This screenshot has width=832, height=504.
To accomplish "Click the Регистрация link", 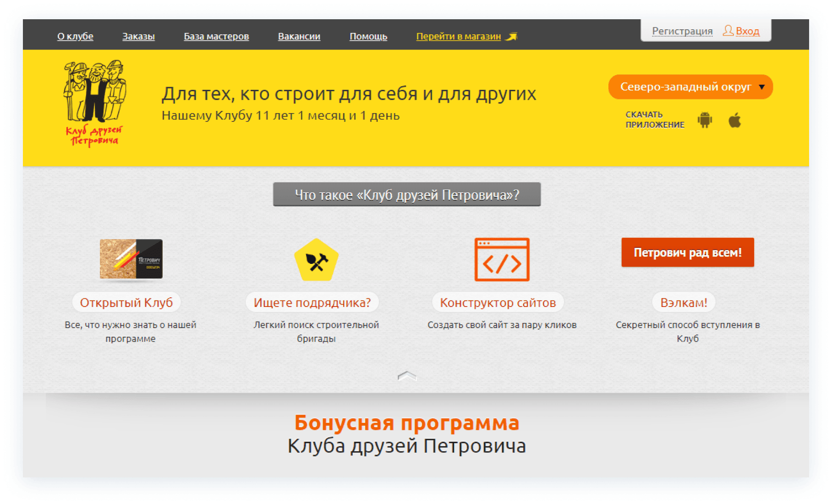I will click(x=682, y=31).
